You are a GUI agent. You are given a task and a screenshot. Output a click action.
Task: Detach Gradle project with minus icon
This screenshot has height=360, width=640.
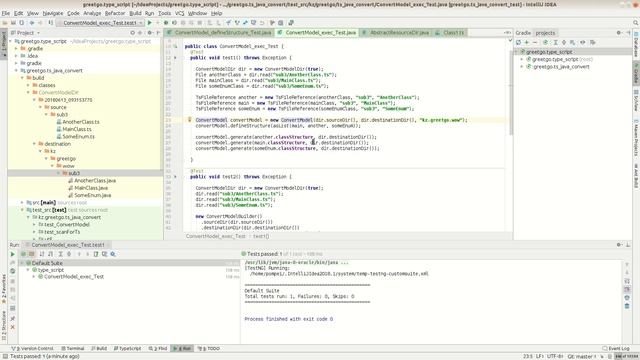click(535, 42)
